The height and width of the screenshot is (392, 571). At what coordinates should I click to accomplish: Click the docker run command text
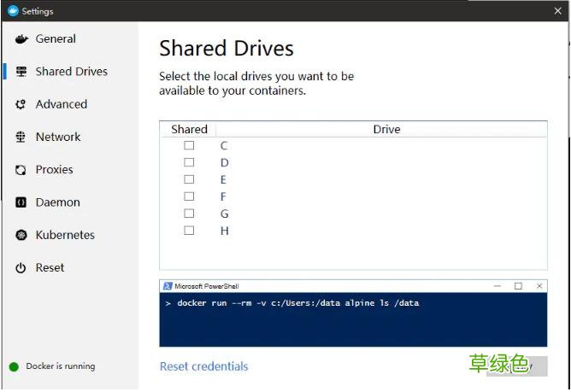(297, 303)
